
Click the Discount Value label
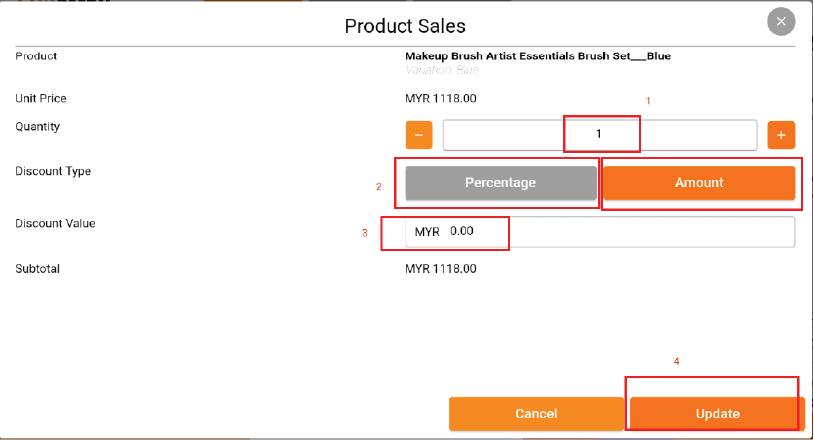point(55,224)
